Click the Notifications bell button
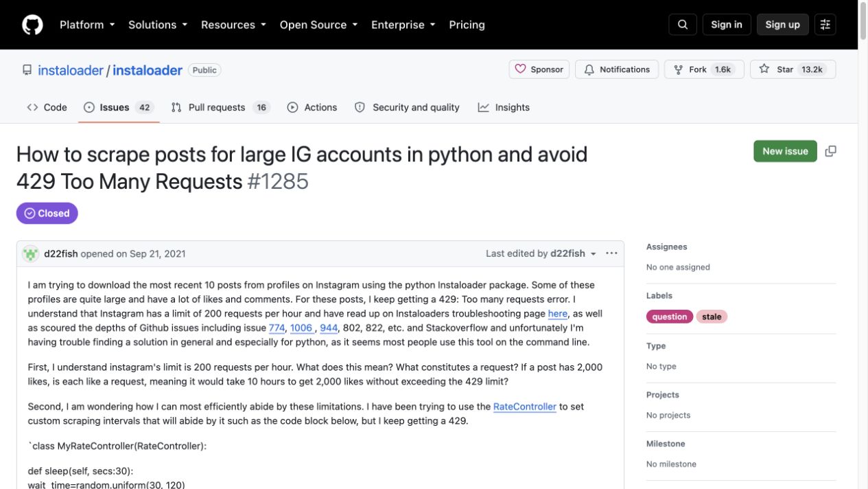This screenshot has height=489, width=868. point(617,69)
